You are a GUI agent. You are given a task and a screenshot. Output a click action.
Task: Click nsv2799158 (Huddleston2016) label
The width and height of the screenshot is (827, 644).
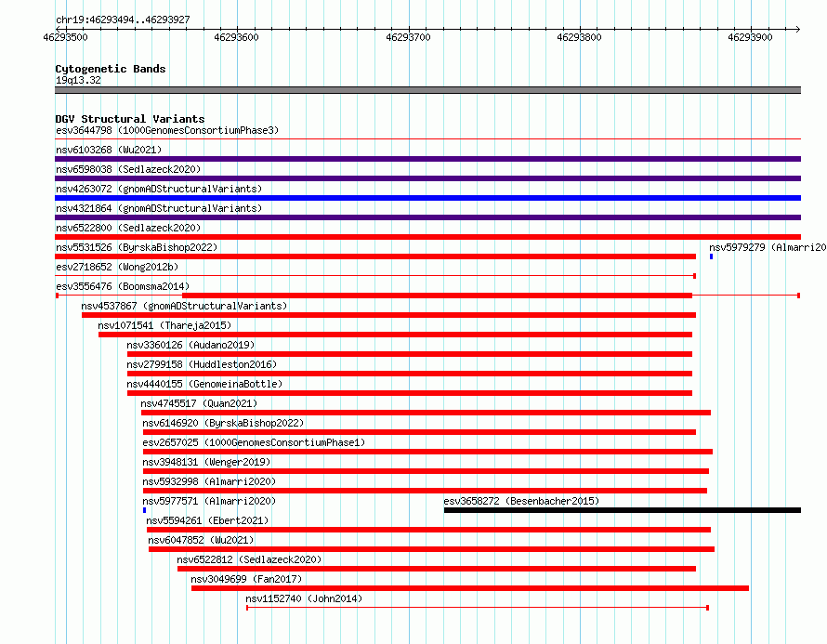pyautogui.click(x=202, y=364)
